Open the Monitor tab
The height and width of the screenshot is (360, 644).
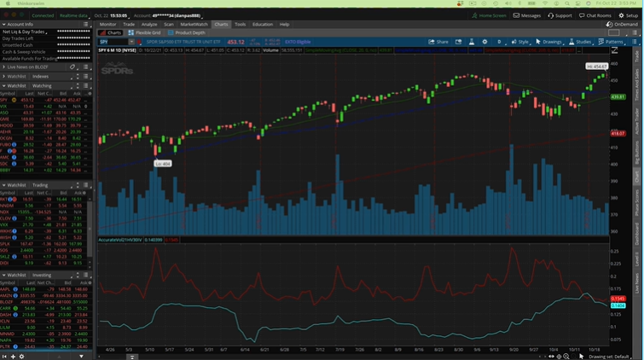click(108, 24)
